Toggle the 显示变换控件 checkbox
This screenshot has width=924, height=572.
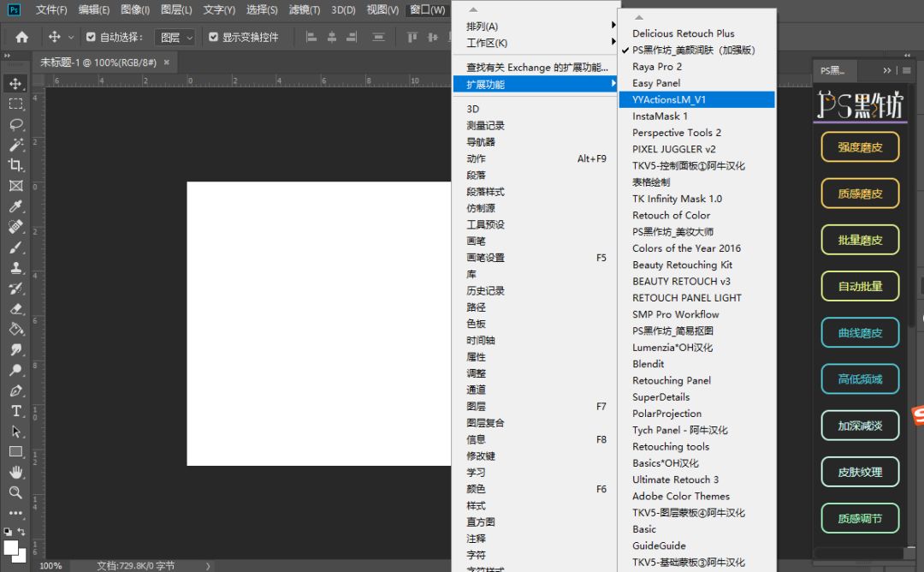click(213, 38)
